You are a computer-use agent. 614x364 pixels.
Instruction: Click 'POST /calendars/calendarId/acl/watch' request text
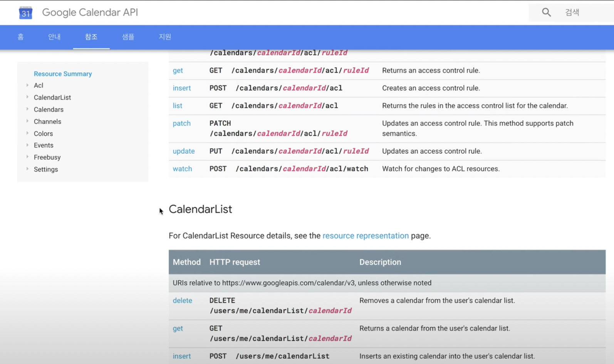point(289,169)
